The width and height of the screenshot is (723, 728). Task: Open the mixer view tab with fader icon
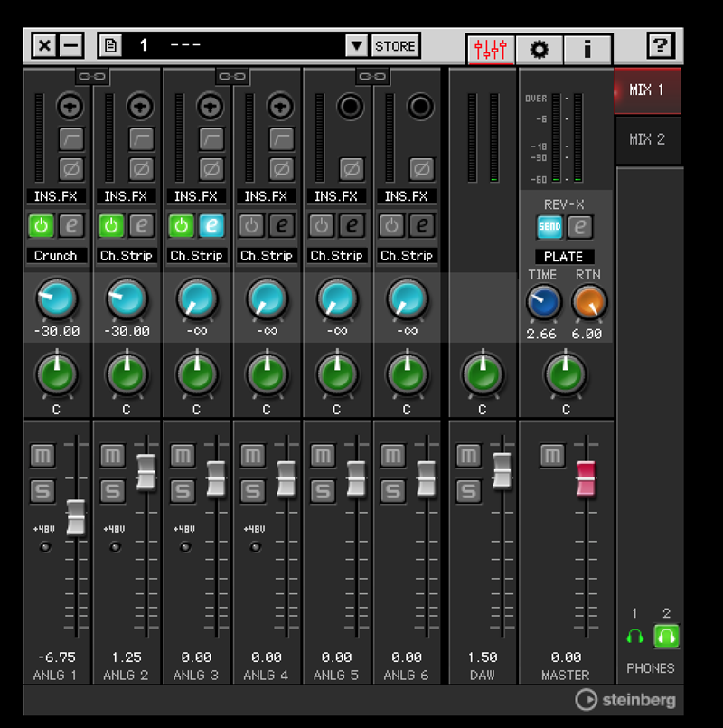pyautogui.click(x=491, y=48)
